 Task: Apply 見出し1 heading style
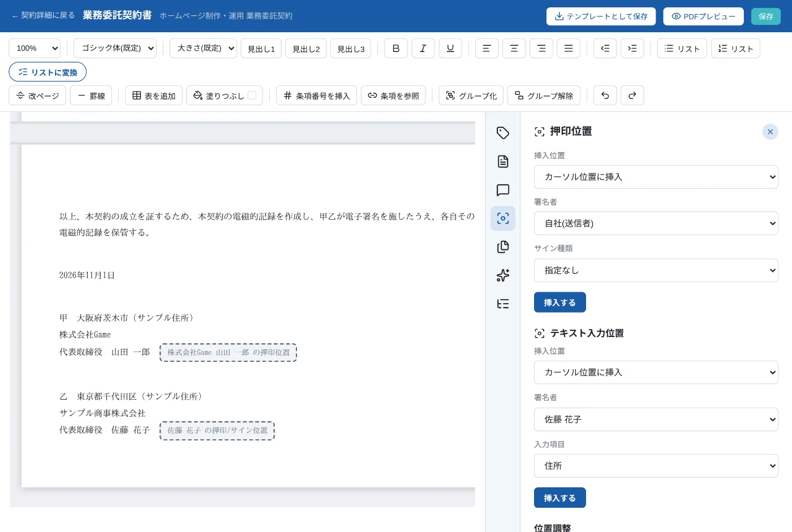tap(261, 49)
